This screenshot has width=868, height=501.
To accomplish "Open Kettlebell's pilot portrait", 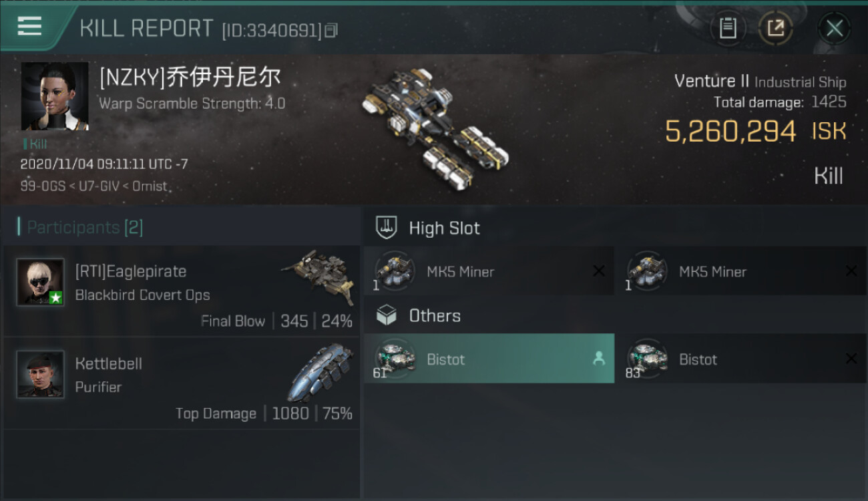I will pyautogui.click(x=41, y=374).
